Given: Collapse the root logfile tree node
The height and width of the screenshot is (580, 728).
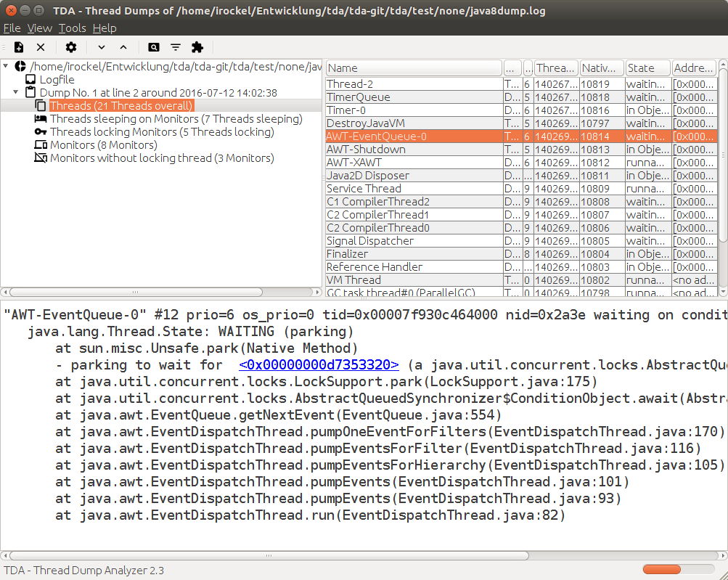Looking at the screenshot, I should (6, 66).
